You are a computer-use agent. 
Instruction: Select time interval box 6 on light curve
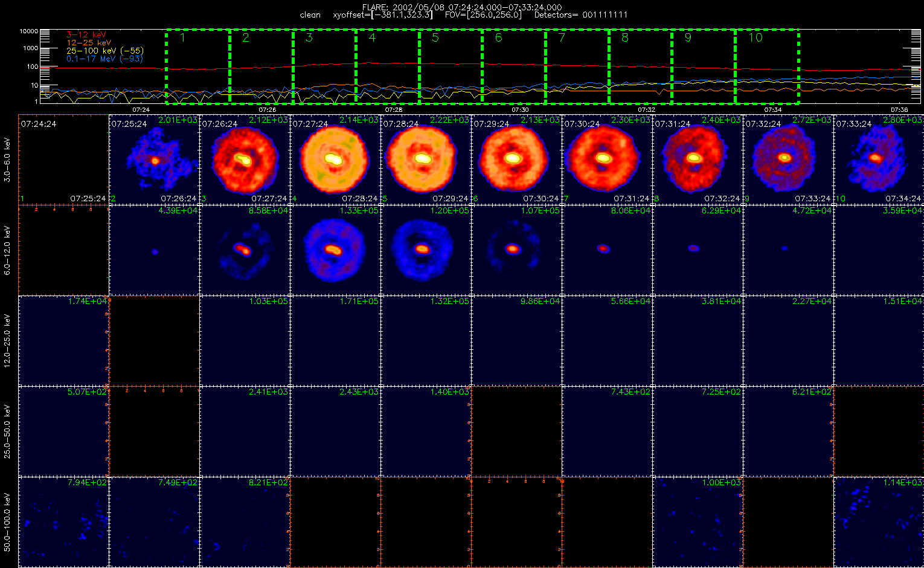tap(514, 66)
